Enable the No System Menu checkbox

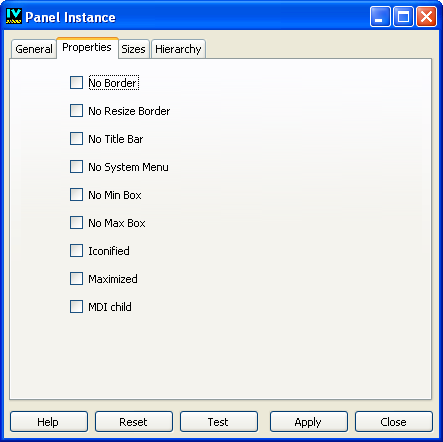coord(76,167)
